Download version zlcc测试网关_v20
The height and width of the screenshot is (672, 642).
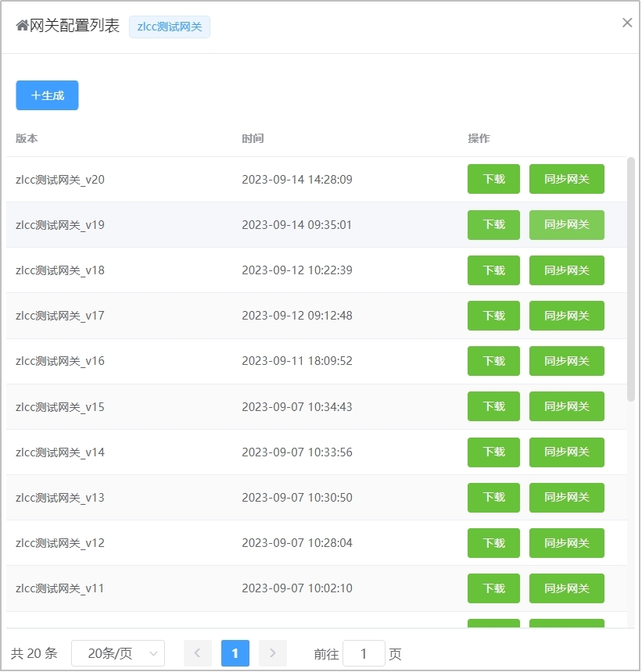(x=493, y=179)
